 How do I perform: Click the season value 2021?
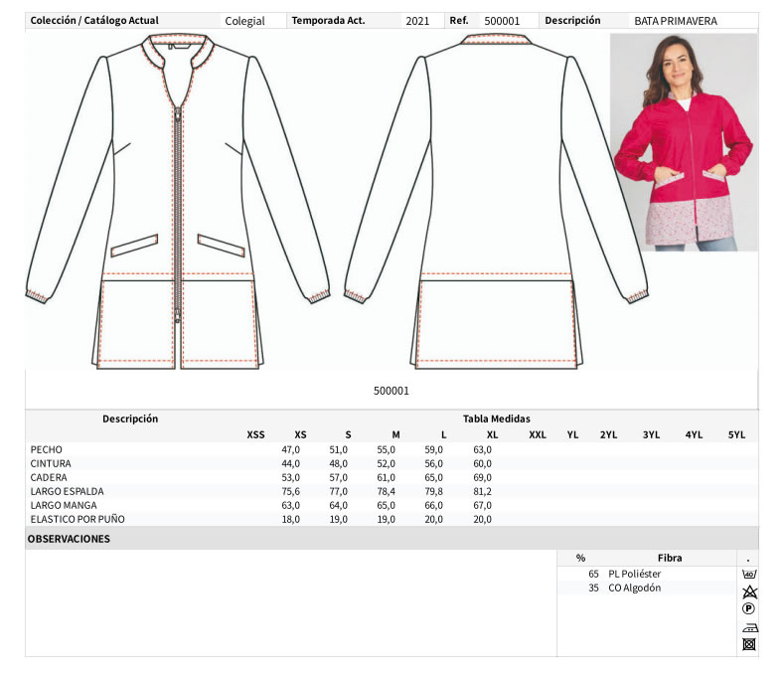click(x=417, y=21)
